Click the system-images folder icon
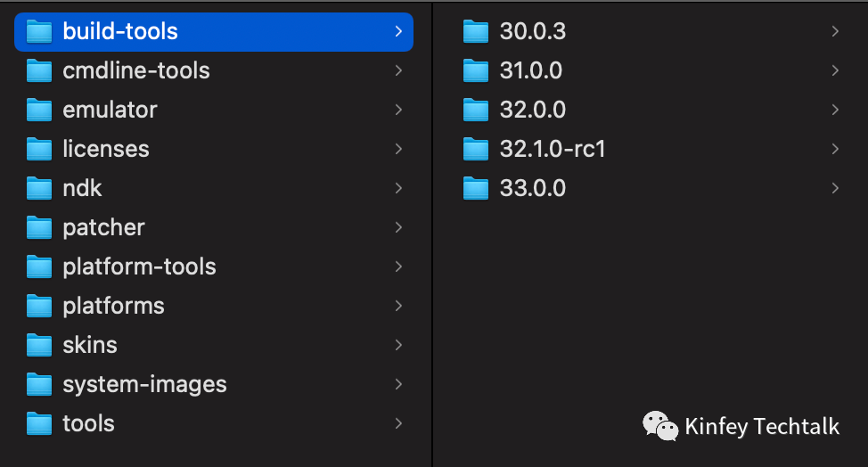The height and width of the screenshot is (467, 868). coord(39,385)
